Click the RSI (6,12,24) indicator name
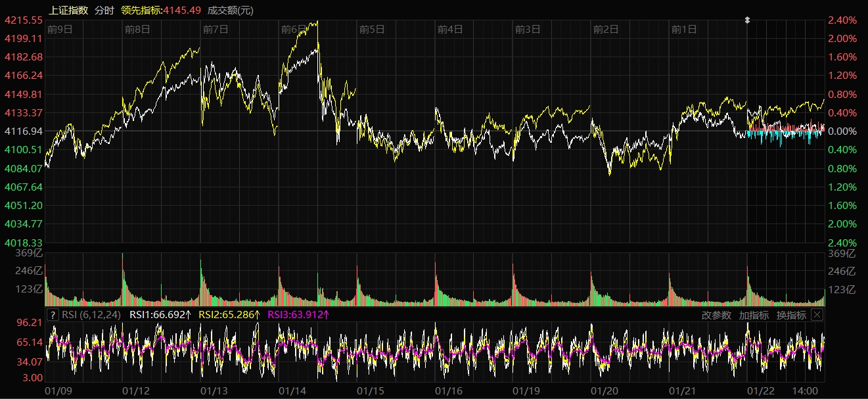 pyautogui.click(x=92, y=315)
